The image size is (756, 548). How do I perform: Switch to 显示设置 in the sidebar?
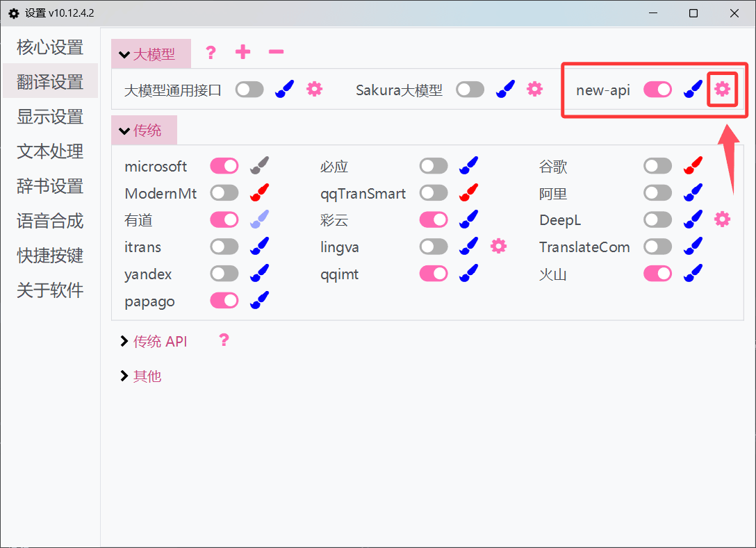pyautogui.click(x=49, y=116)
